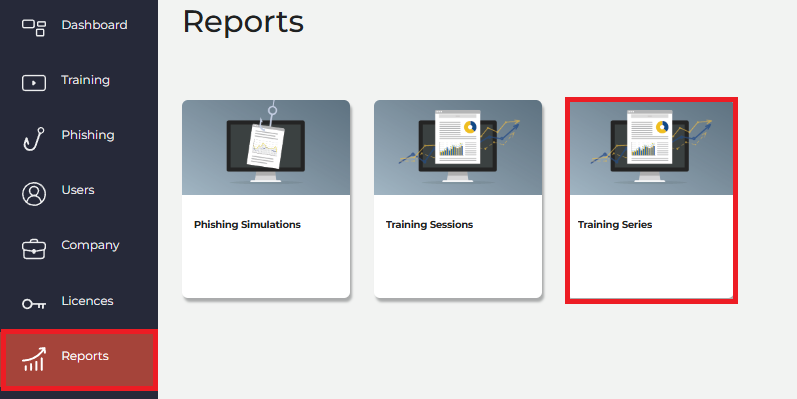Open the Training Sessions report title
This screenshot has width=797, height=399.
click(x=430, y=225)
